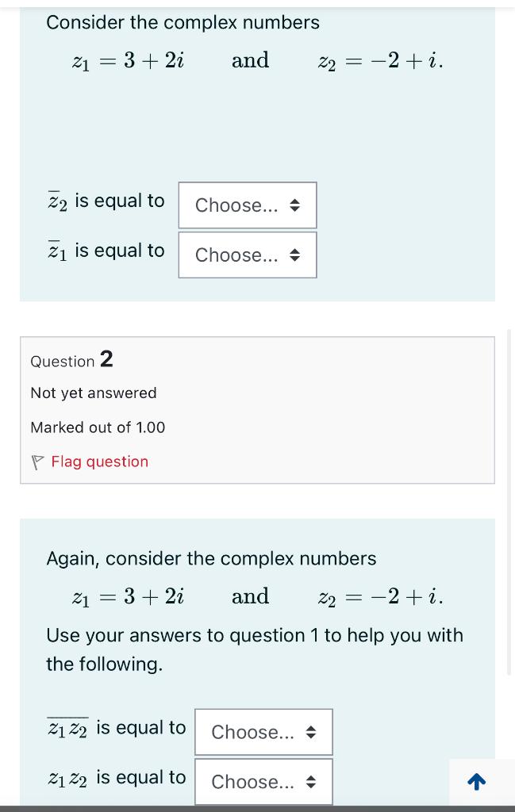The height and width of the screenshot is (812, 515).
Task: Jump back to top using the arrow button
Action: point(478,782)
